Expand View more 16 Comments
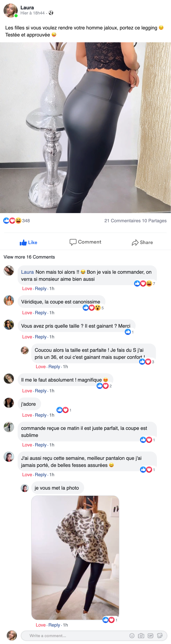The height and width of the screenshot is (644, 171). coord(29,257)
